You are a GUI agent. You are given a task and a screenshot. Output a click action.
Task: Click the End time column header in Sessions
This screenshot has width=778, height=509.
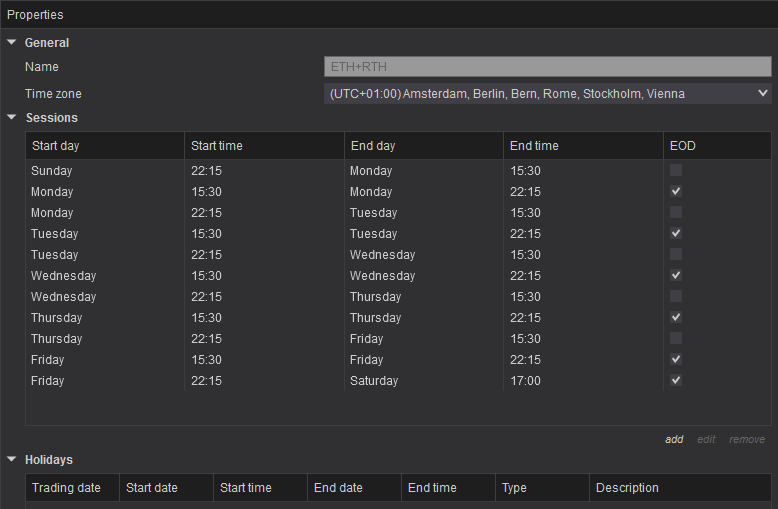click(x=582, y=146)
